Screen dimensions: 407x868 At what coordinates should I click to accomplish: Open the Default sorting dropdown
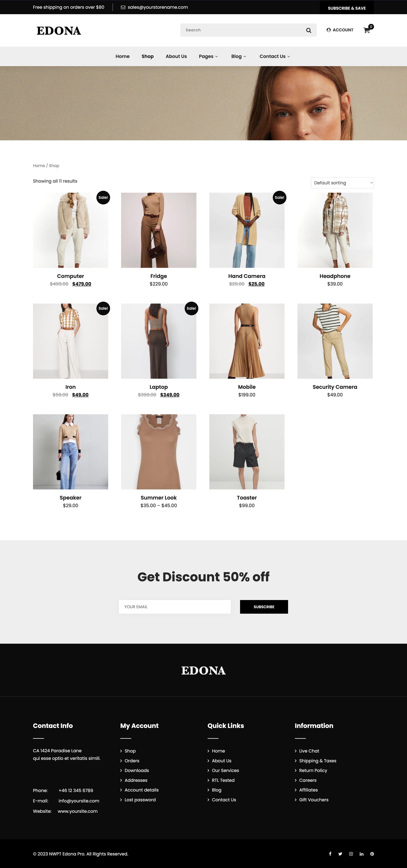coord(342,183)
